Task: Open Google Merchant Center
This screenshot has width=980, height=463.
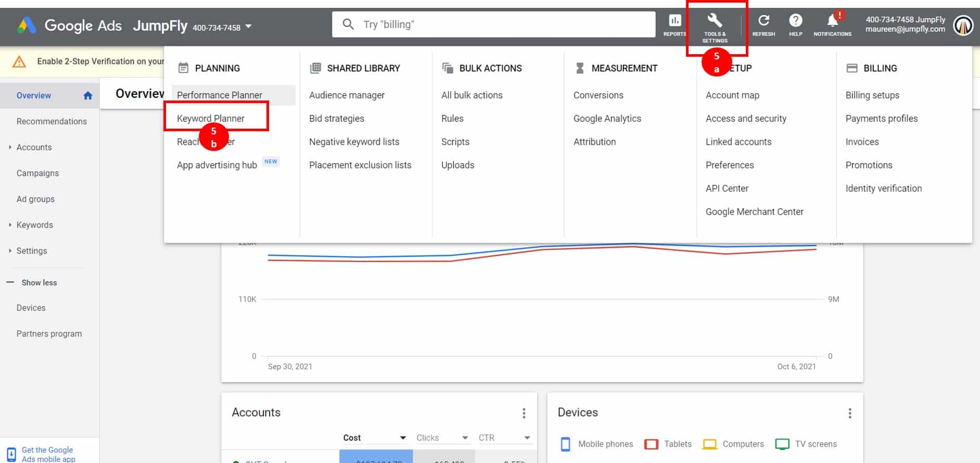Action: click(755, 212)
